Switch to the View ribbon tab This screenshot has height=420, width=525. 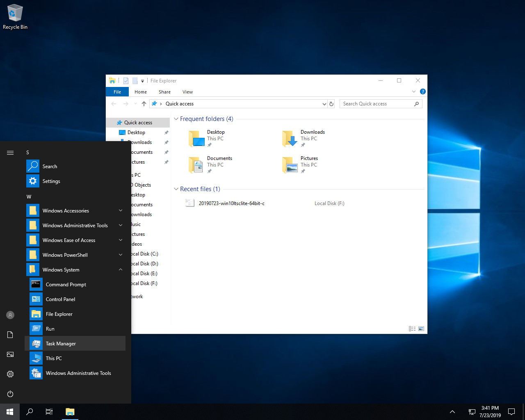pyautogui.click(x=187, y=92)
